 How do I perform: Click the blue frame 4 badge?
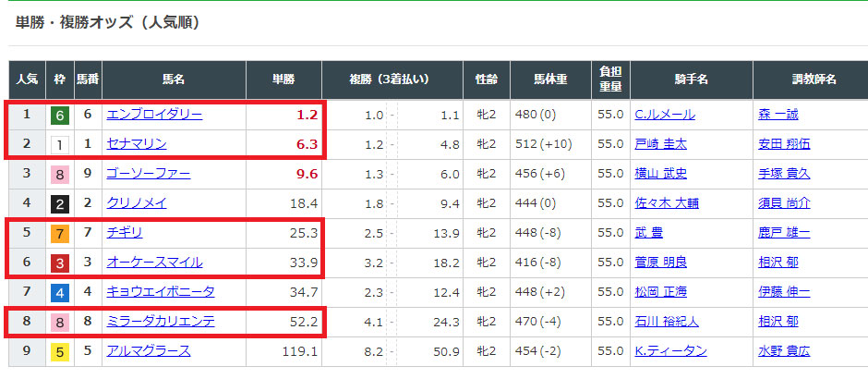point(59,291)
